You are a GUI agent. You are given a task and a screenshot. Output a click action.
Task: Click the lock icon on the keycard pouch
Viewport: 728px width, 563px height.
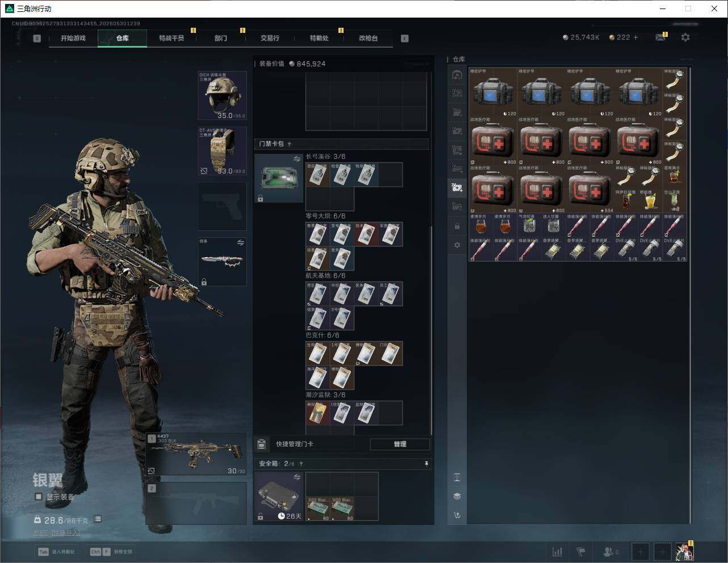pyautogui.click(x=260, y=199)
